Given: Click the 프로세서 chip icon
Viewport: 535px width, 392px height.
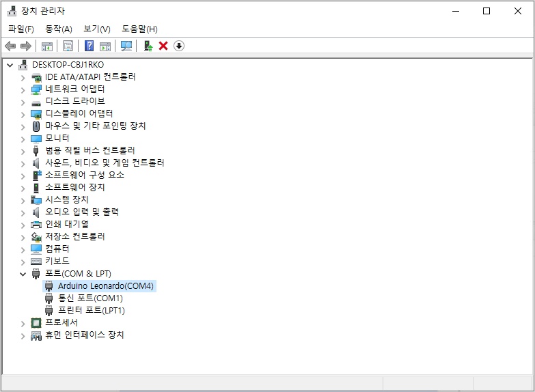Looking at the screenshot, I should pos(36,323).
